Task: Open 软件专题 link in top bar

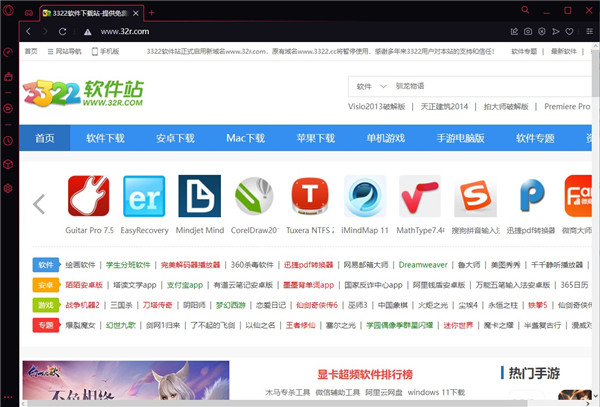Action: pyautogui.click(x=524, y=51)
